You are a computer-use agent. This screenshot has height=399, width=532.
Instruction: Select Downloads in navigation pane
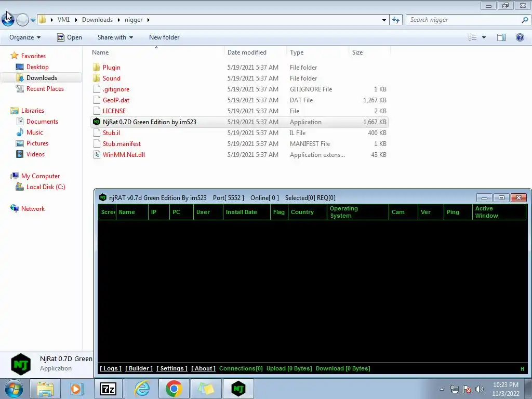tap(42, 78)
